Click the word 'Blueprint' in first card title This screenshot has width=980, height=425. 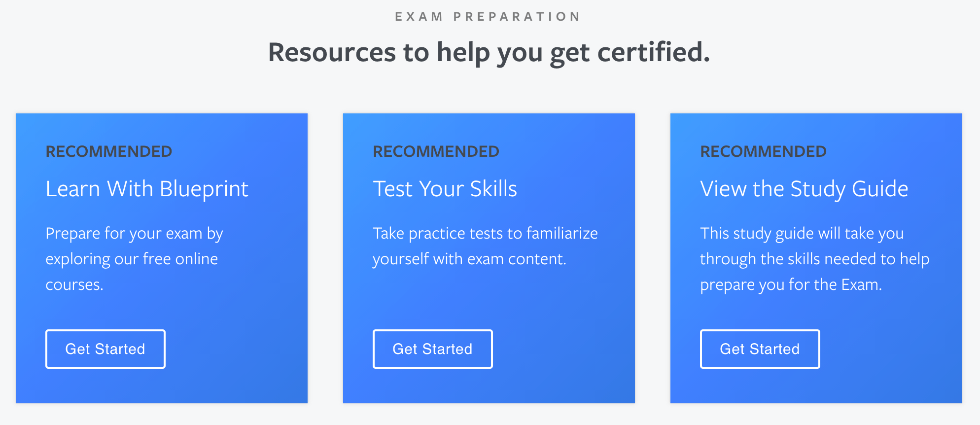click(x=204, y=189)
